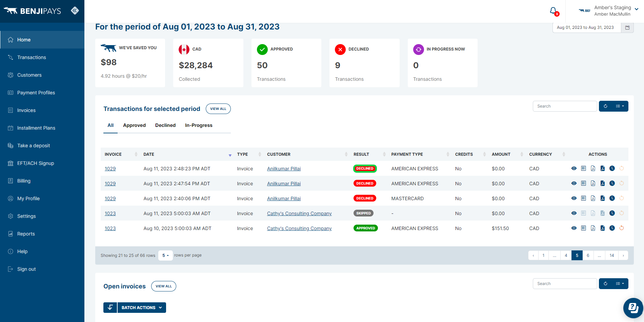Viewport: 644px width, 322px height.
Task: Click the receipt icon for the MASTERCARD transaction
Action: coord(583,198)
